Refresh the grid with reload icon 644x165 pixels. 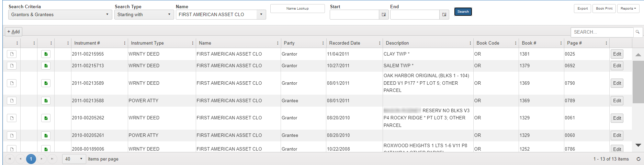[638, 159]
